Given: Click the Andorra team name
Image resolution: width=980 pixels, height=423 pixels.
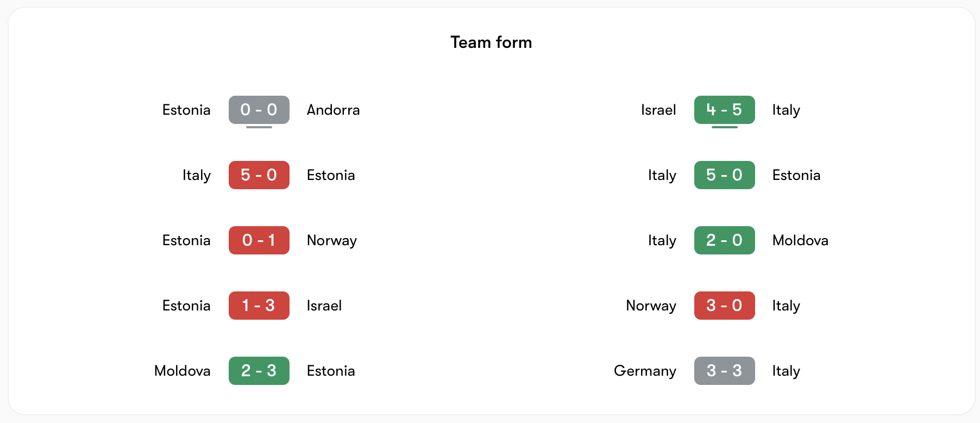Looking at the screenshot, I should coord(333,110).
